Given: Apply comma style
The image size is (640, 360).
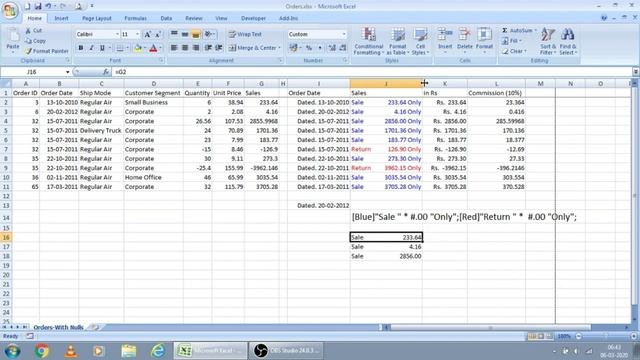Looking at the screenshot, I should [320, 48].
